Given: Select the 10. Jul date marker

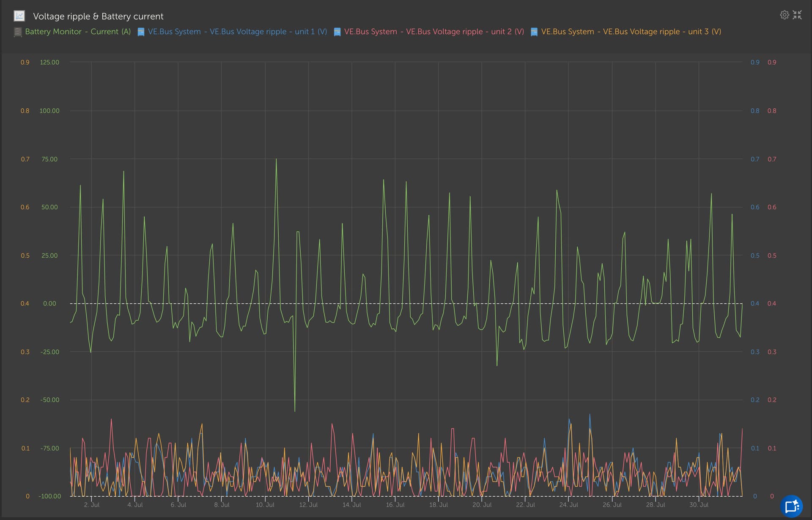Looking at the screenshot, I should 265,505.
